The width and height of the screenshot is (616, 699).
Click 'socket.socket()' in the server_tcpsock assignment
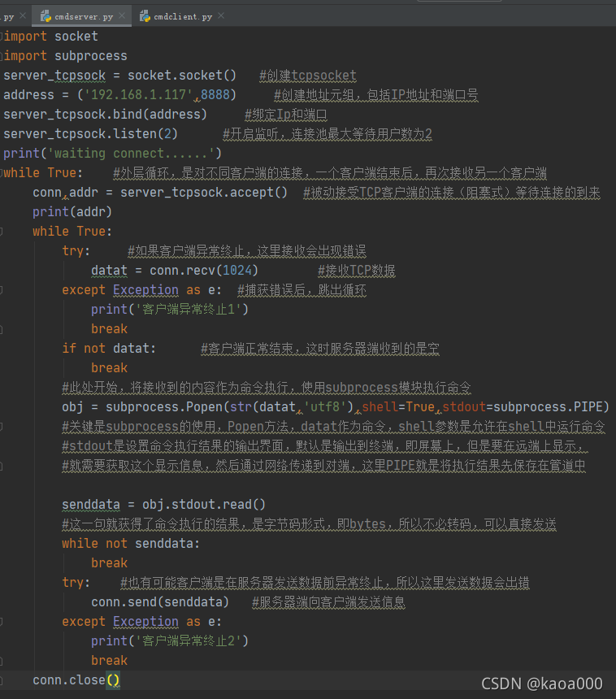pos(182,76)
